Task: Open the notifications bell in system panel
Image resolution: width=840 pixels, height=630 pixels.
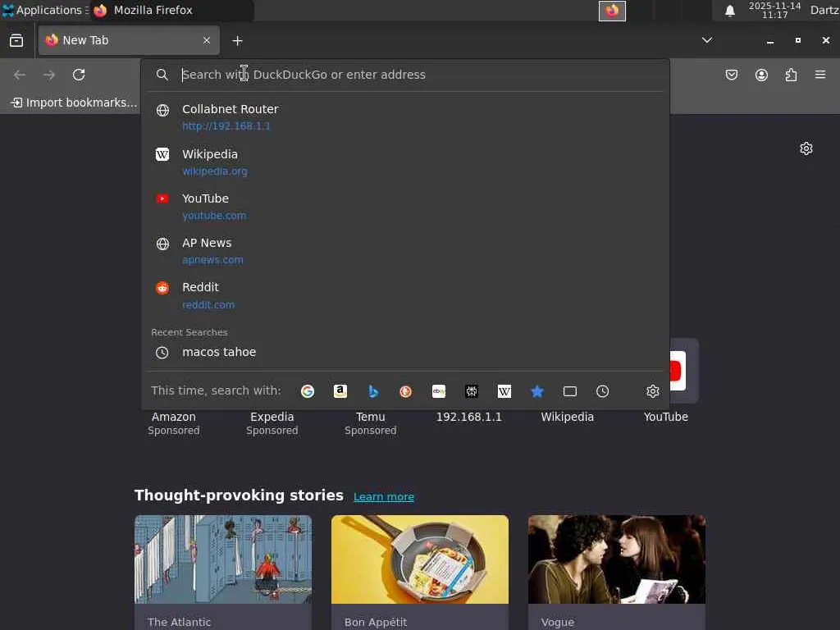Action: (729, 10)
